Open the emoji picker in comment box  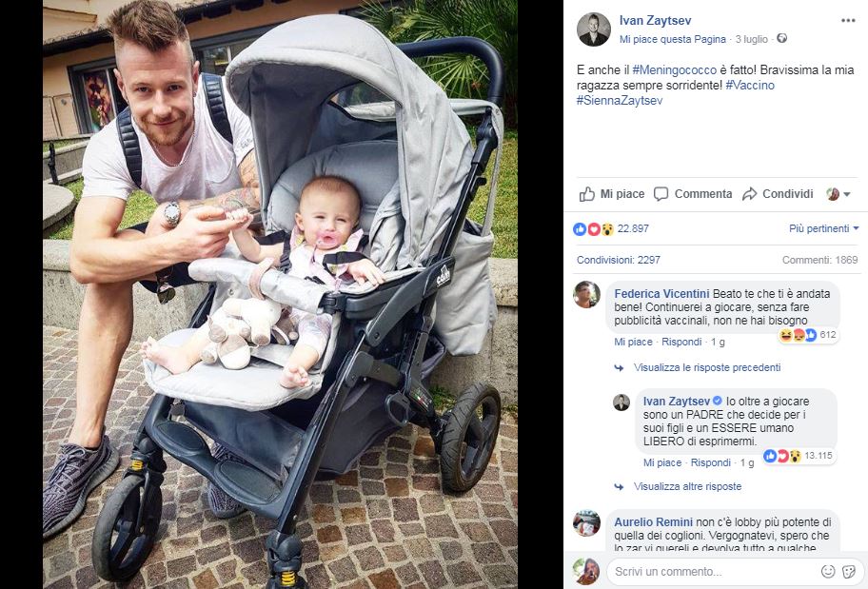(x=828, y=571)
